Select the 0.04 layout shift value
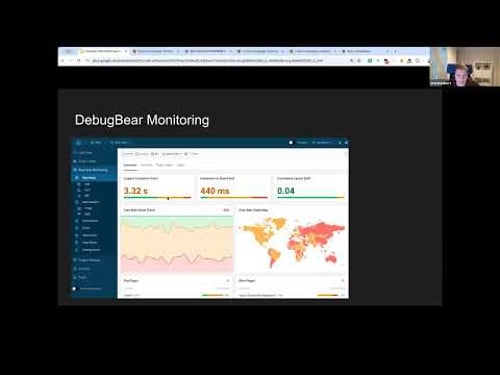This screenshot has height=375, width=500. click(x=286, y=191)
